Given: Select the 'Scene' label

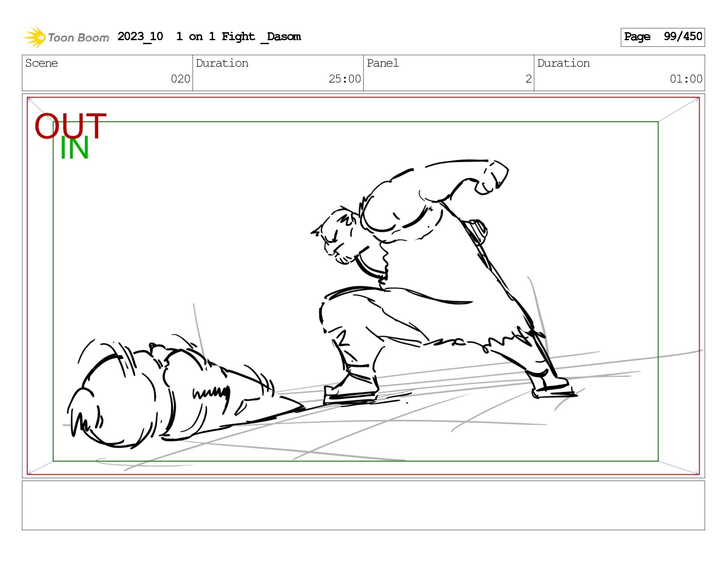Looking at the screenshot, I should pos(41,63).
